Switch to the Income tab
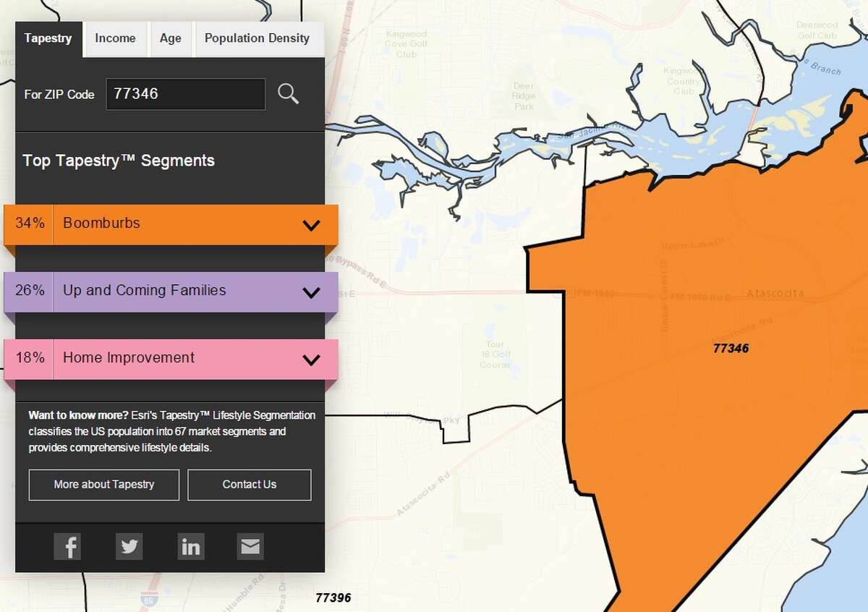Viewport: 868px width, 612px height. point(115,38)
